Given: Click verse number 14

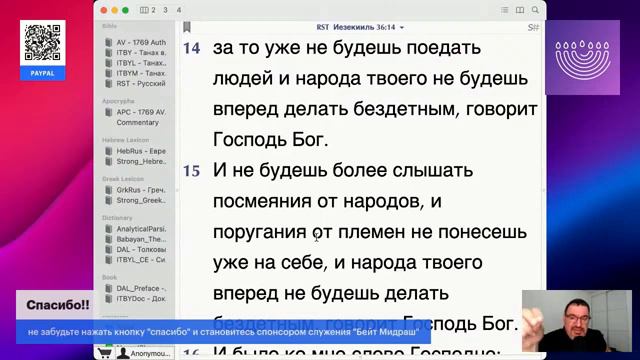Looking at the screenshot, I should click(x=191, y=49).
